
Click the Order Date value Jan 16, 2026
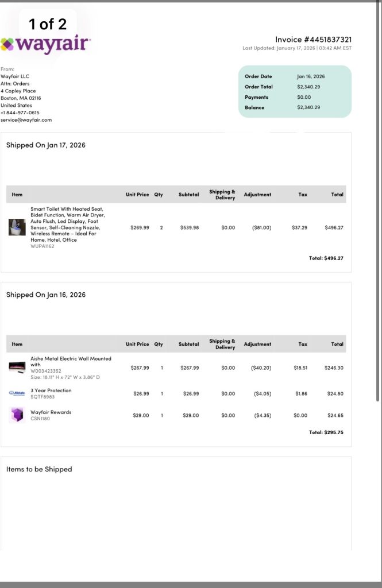[x=311, y=76]
